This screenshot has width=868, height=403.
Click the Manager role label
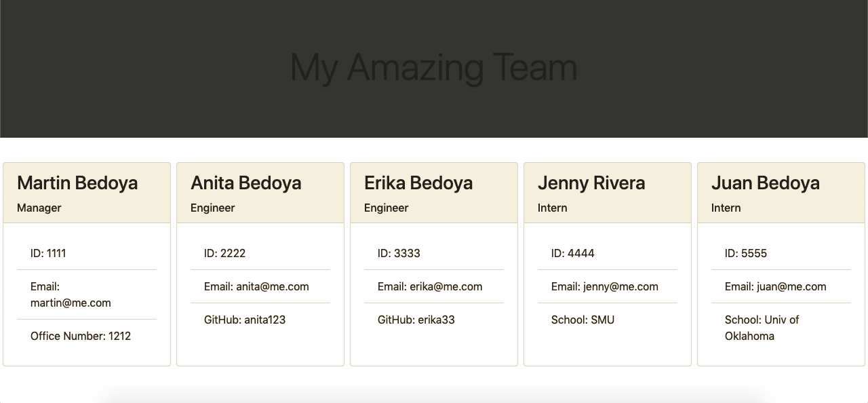(x=39, y=208)
